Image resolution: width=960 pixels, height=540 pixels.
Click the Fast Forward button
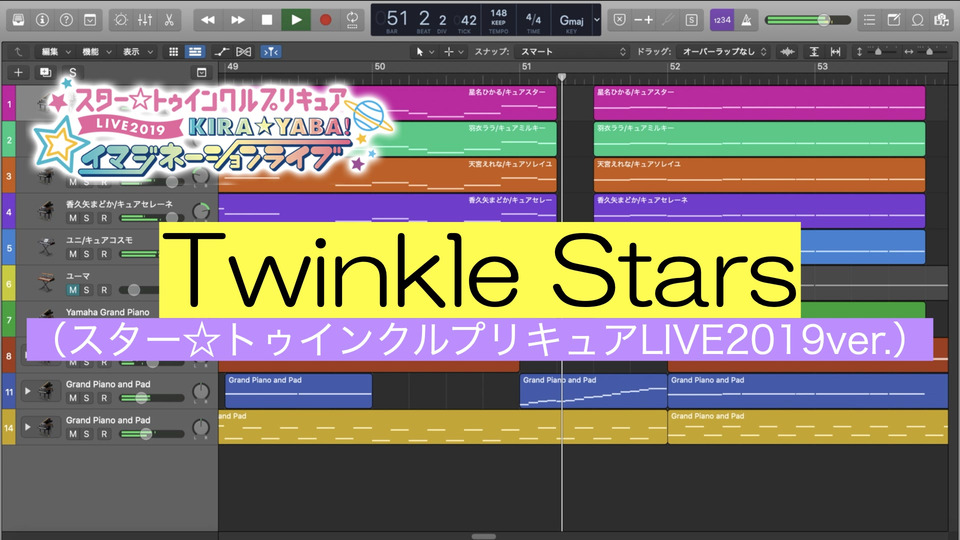pyautogui.click(x=238, y=20)
